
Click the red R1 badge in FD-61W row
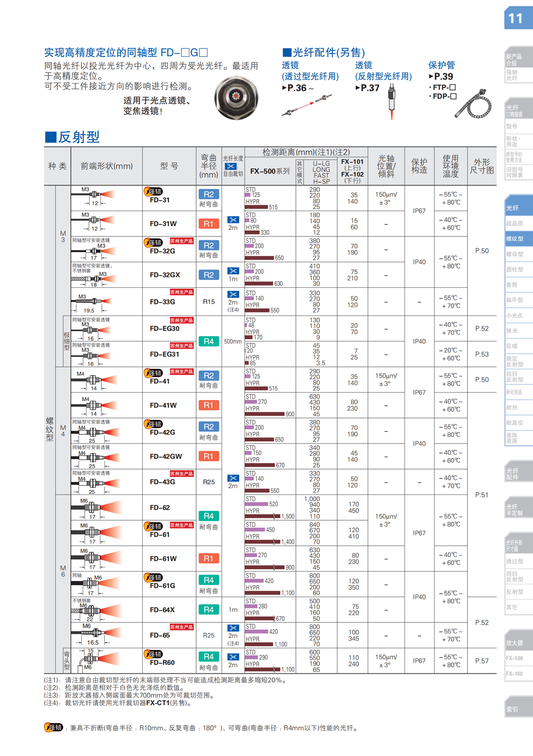[x=209, y=558]
